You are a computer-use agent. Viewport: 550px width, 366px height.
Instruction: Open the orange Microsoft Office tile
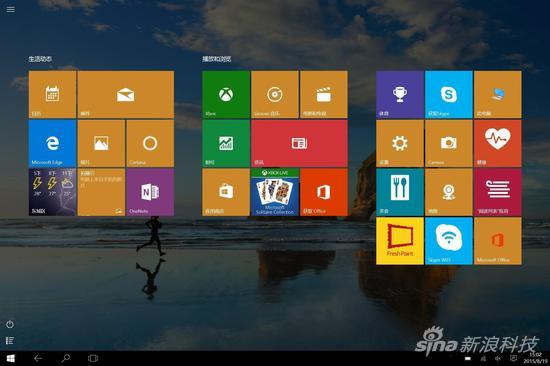coord(498,241)
